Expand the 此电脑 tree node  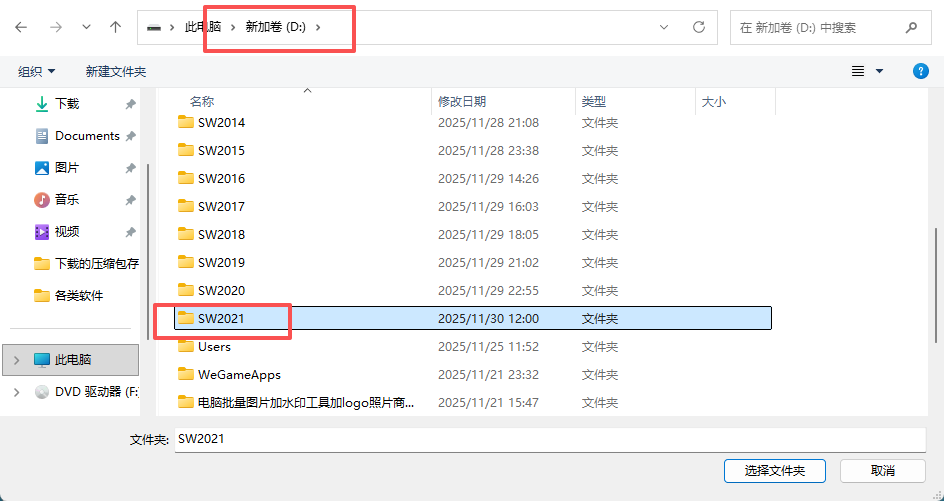(16, 360)
